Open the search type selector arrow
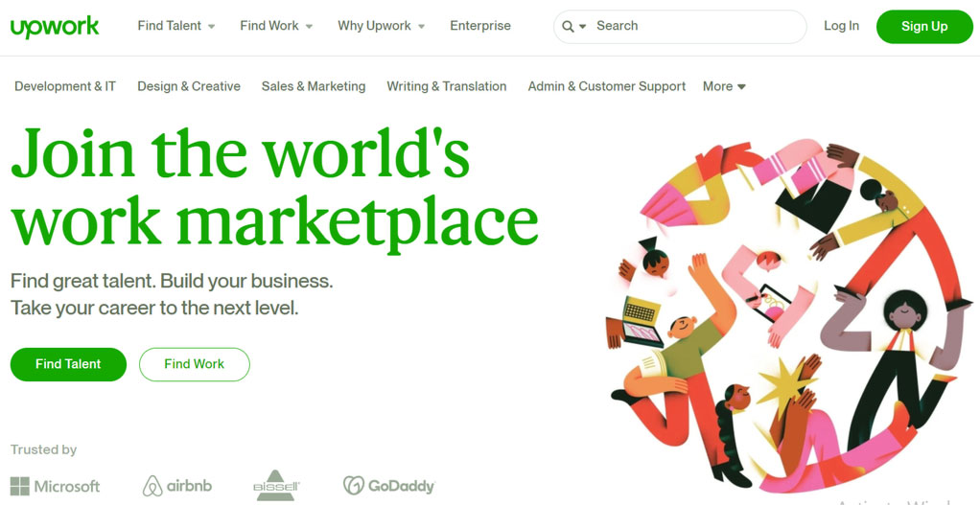Image resolution: width=980 pixels, height=505 pixels. pos(582,26)
